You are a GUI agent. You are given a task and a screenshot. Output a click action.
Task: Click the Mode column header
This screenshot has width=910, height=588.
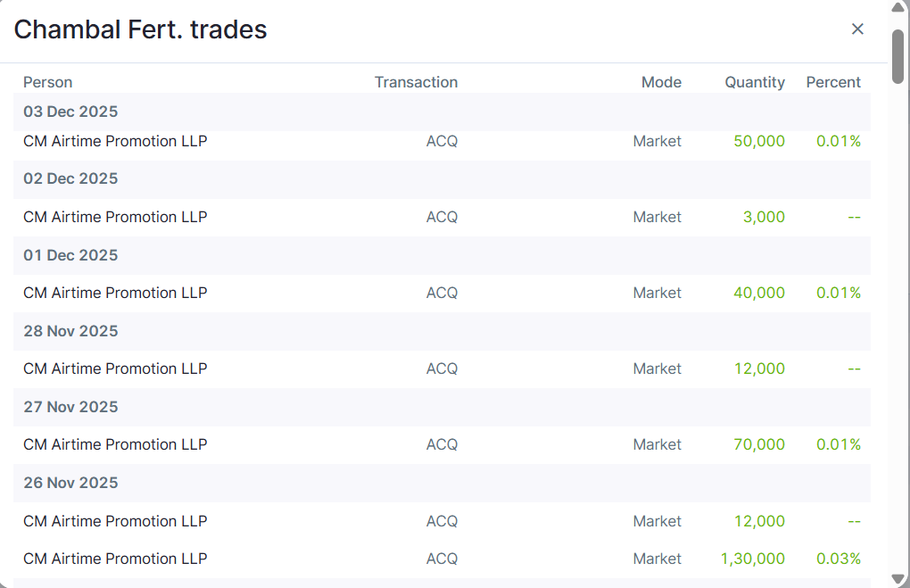coord(661,82)
